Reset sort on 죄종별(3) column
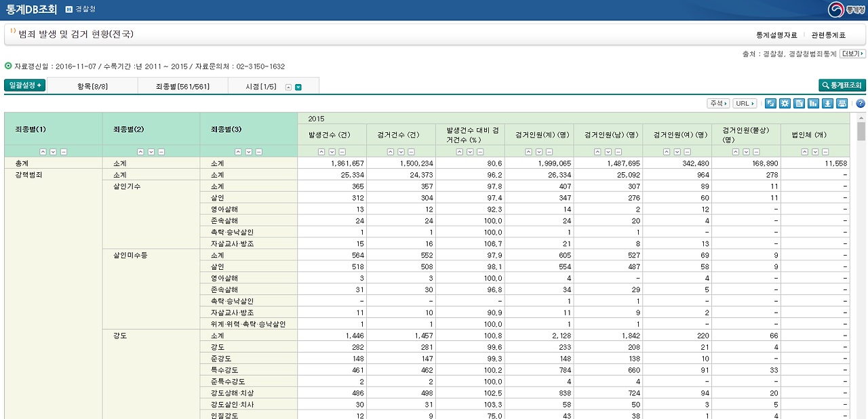Image resolution: width=868 pixels, height=419 pixels. click(258, 152)
